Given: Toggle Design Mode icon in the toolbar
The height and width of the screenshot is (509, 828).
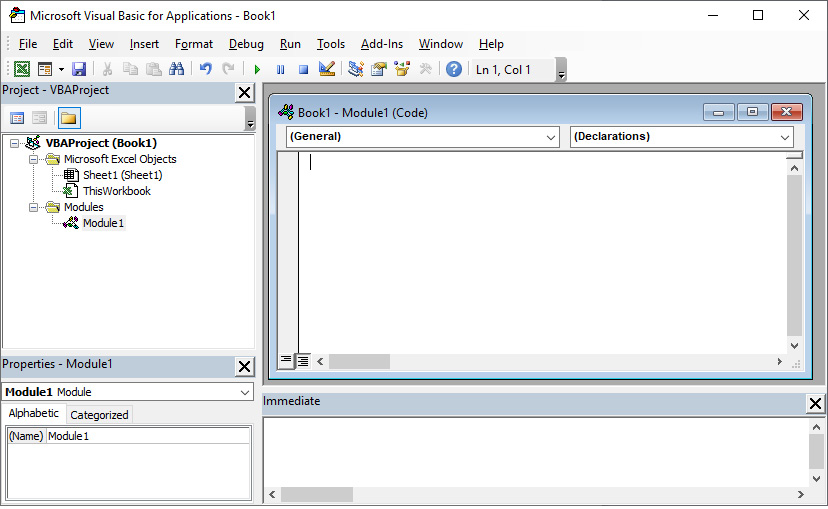Looking at the screenshot, I should tap(327, 69).
